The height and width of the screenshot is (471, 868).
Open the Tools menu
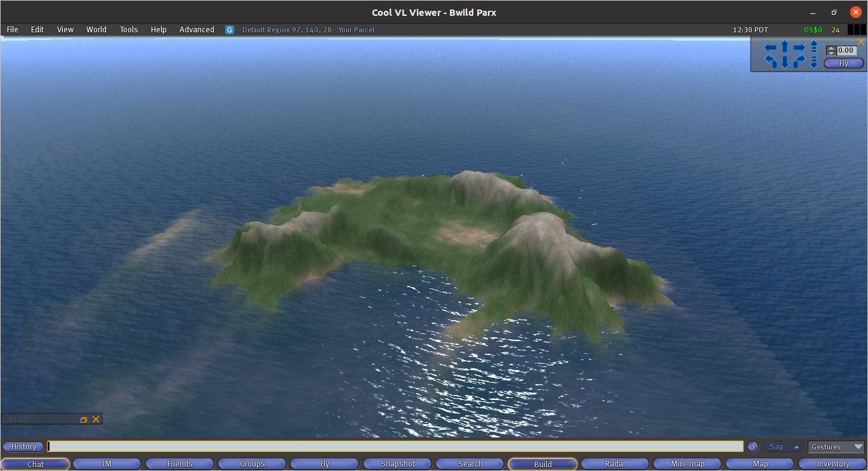(x=129, y=30)
